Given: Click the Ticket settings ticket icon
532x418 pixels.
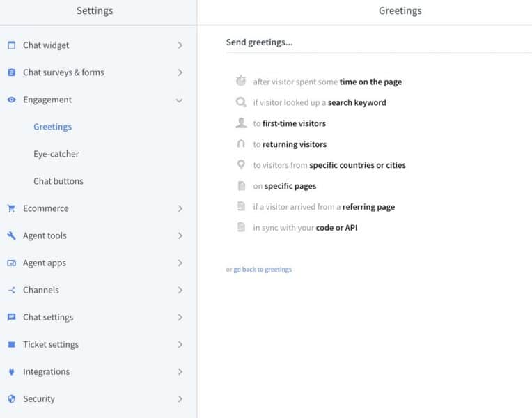Looking at the screenshot, I should point(11,344).
